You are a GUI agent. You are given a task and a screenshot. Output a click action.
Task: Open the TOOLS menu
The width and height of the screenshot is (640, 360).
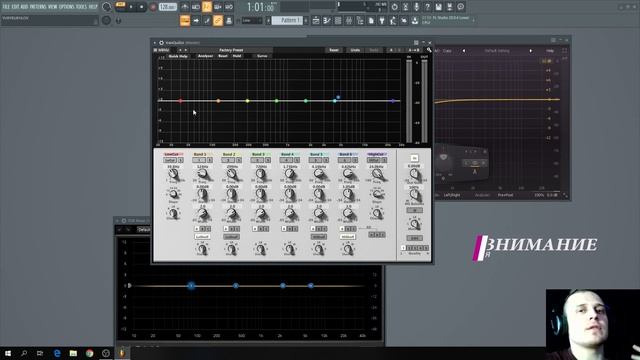click(81, 7)
